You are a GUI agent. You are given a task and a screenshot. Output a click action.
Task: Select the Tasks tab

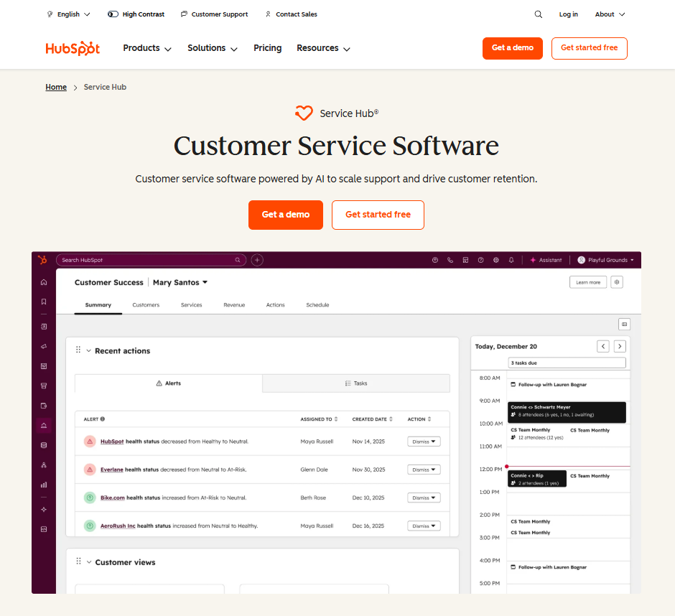[356, 383]
